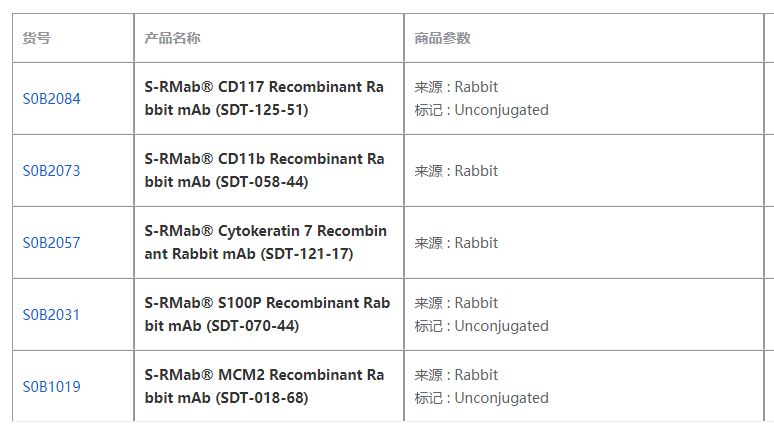Click 来源: Rabbit in the Cytokeratin 7 row
This screenshot has width=774, height=429.
(x=456, y=243)
